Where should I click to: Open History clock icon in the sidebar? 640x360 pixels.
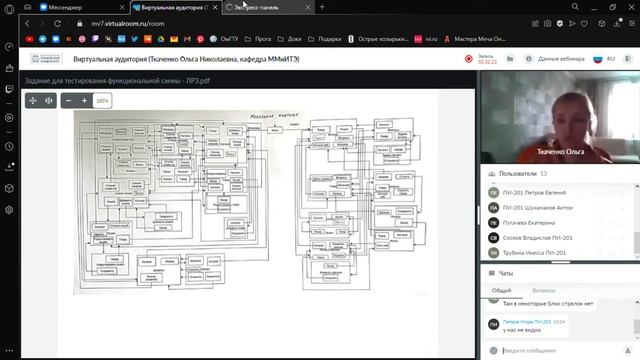[9, 147]
